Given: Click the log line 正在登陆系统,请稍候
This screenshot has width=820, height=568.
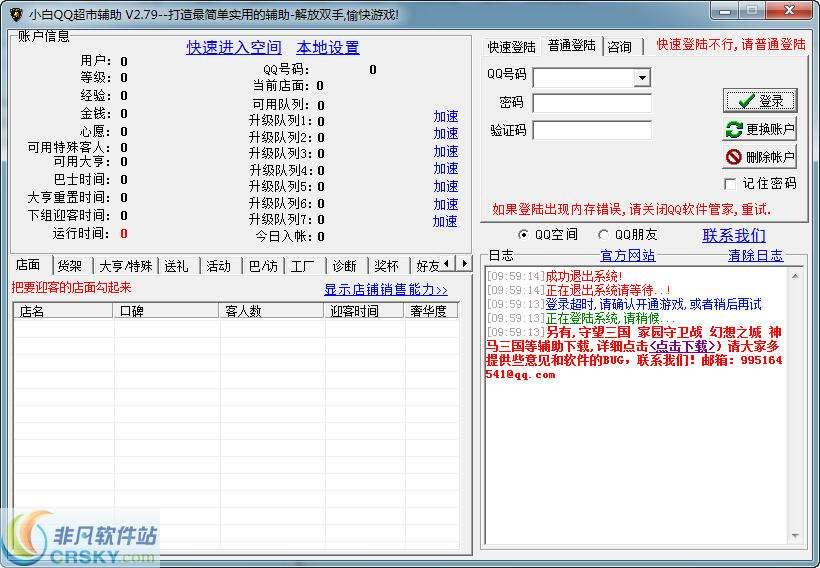Looking at the screenshot, I should pos(611,318).
